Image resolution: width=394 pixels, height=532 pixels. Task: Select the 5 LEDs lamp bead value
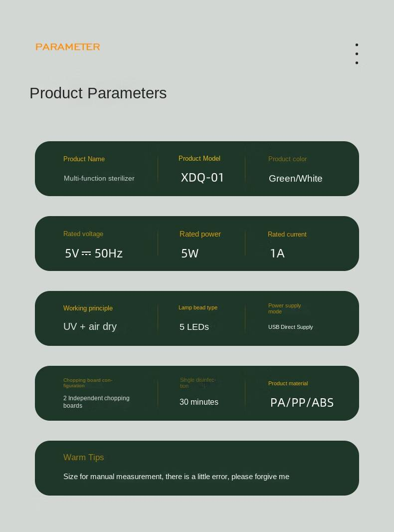coord(194,327)
